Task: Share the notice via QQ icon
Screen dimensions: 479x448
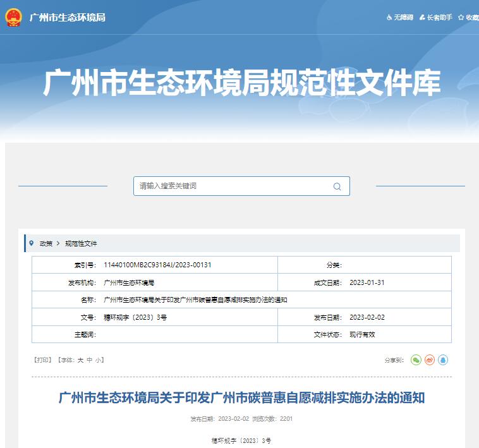Action: coord(443,360)
